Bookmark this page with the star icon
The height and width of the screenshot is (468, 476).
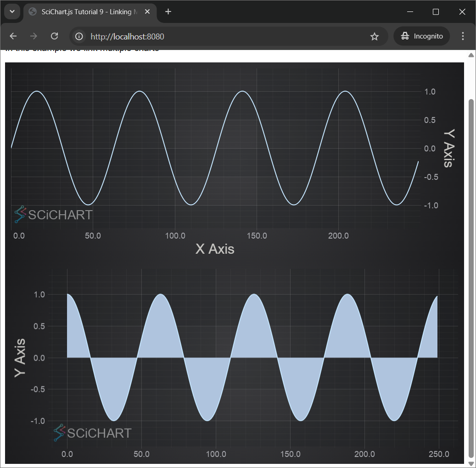click(375, 36)
